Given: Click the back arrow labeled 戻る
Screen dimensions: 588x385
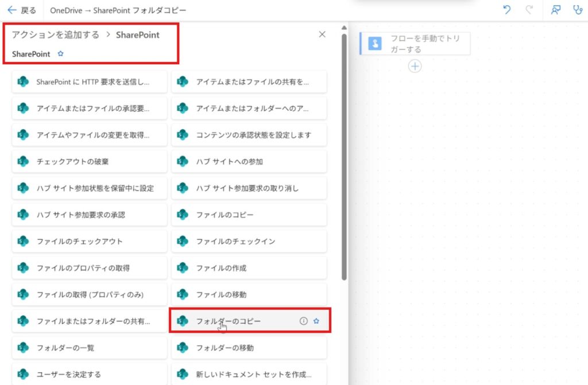Looking at the screenshot, I should pyautogui.click(x=21, y=10).
